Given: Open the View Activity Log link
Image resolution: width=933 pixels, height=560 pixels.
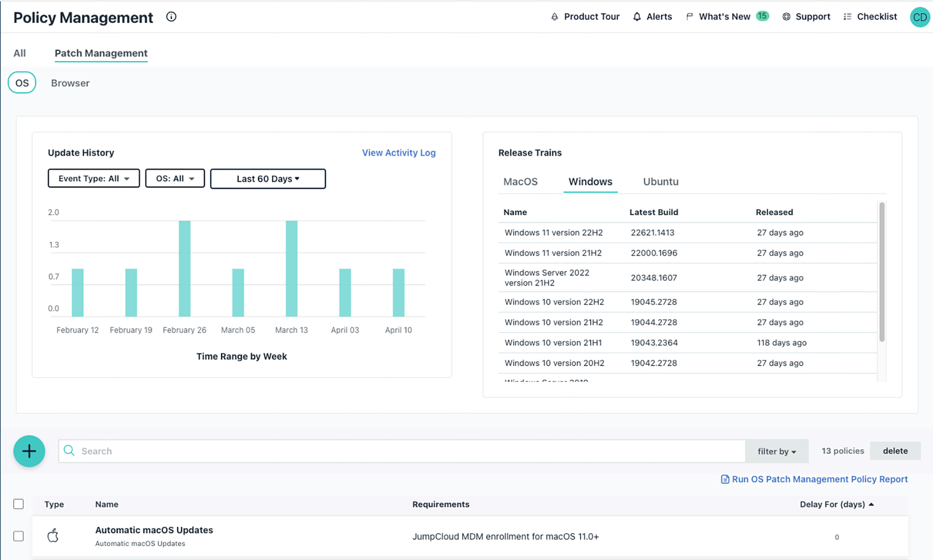Looking at the screenshot, I should coord(398,153).
